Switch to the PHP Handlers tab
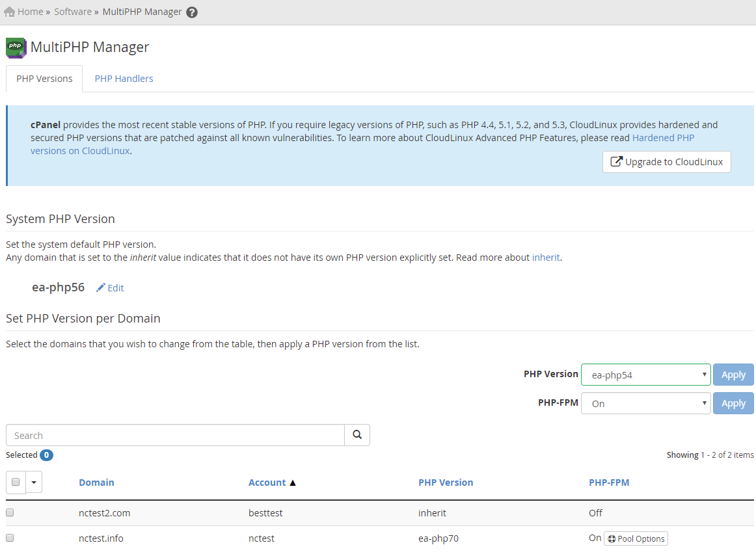 coord(124,79)
